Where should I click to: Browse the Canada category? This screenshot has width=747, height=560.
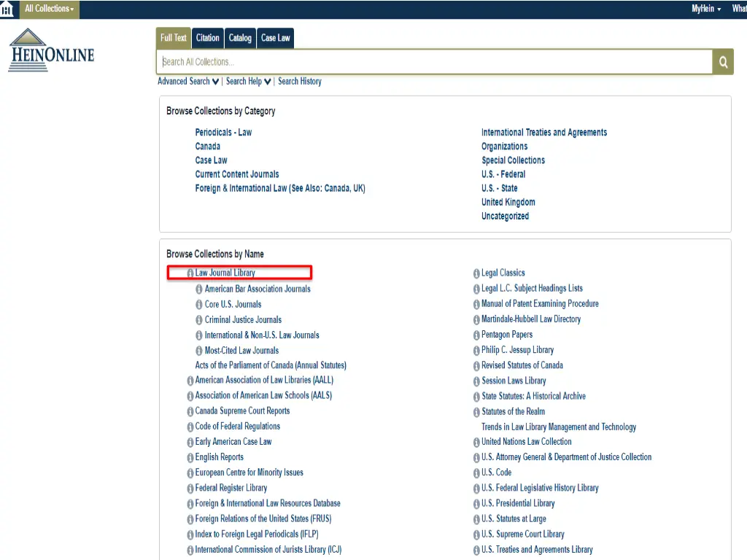coord(208,146)
